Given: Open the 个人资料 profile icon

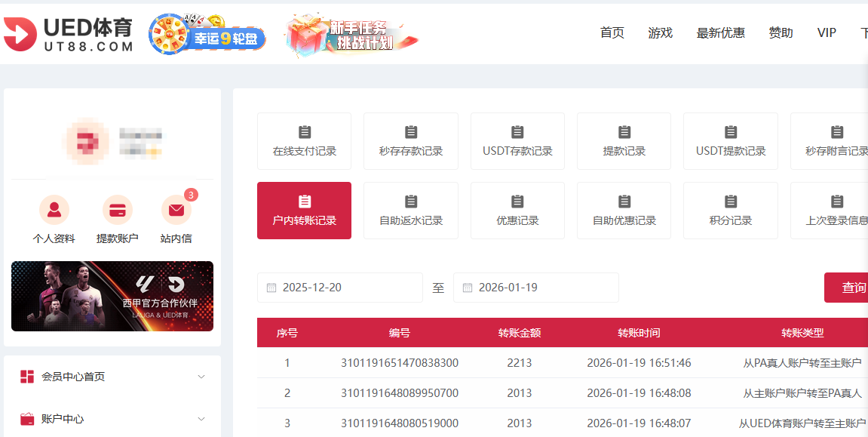Looking at the screenshot, I should point(54,210).
